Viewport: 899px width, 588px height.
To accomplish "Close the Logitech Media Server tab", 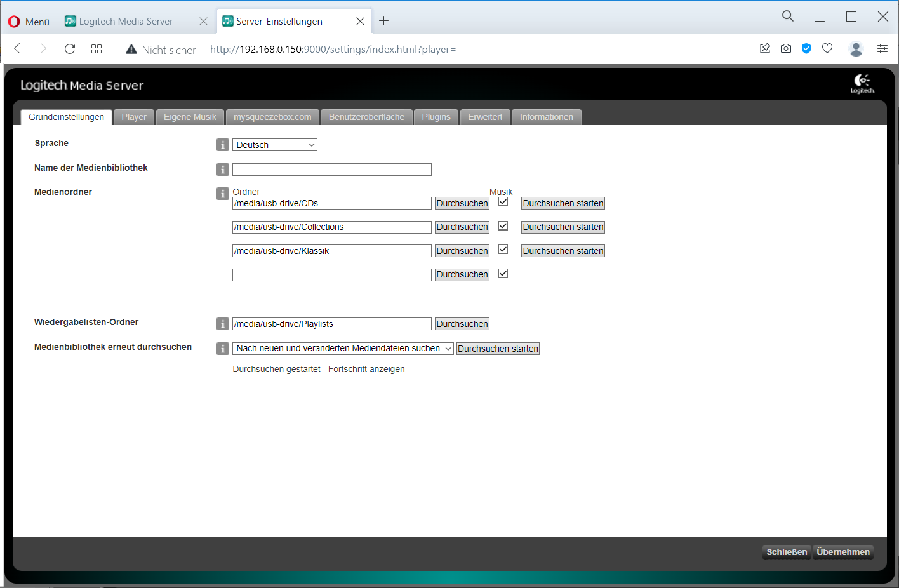I will pyautogui.click(x=203, y=22).
